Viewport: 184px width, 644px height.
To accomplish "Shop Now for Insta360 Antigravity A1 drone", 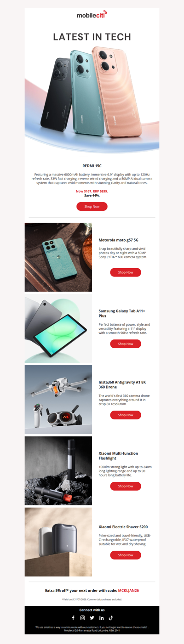I will click(126, 415).
